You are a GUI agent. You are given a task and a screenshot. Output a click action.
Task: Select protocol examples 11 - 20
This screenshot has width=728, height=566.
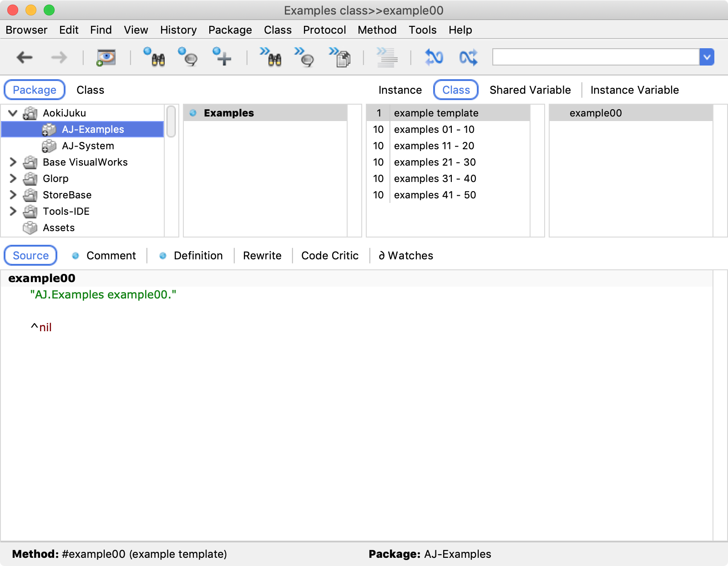[448, 146]
